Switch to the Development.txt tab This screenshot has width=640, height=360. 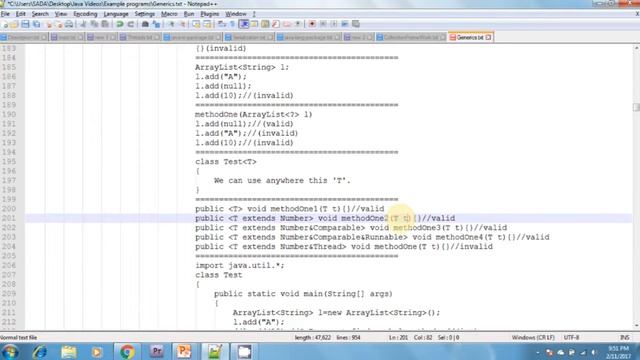(x=23, y=37)
